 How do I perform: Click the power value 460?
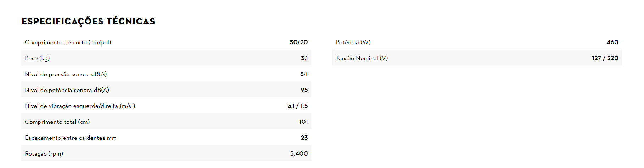[x=612, y=42]
